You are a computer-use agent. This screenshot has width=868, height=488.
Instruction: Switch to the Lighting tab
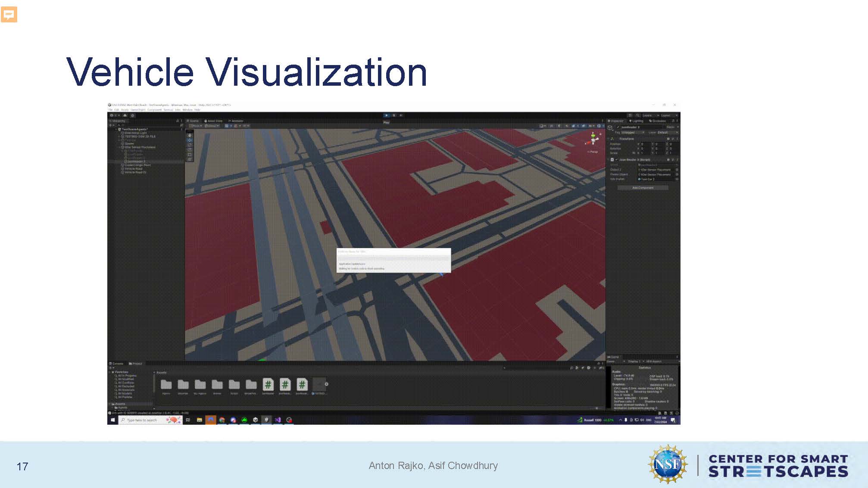[636, 121]
